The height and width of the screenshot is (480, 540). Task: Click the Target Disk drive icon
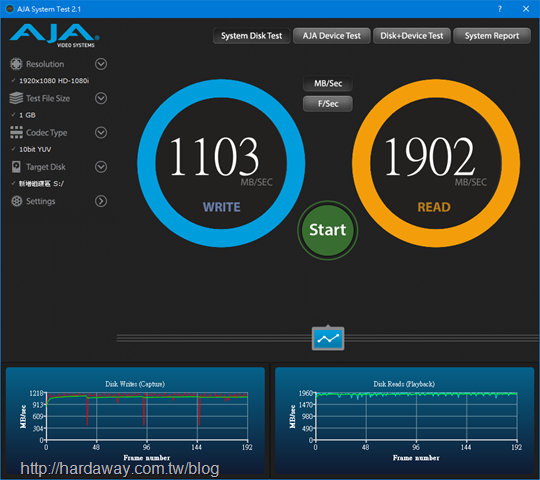tap(16, 167)
